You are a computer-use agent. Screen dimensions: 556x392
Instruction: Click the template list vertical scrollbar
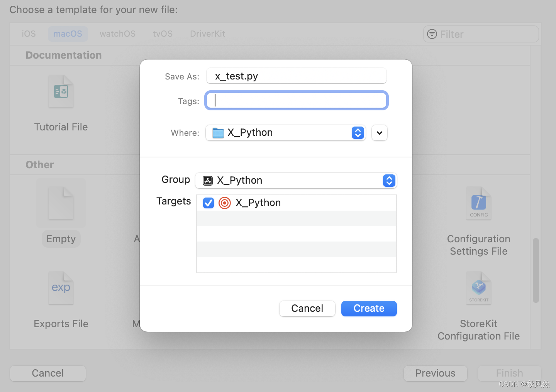coord(536,270)
